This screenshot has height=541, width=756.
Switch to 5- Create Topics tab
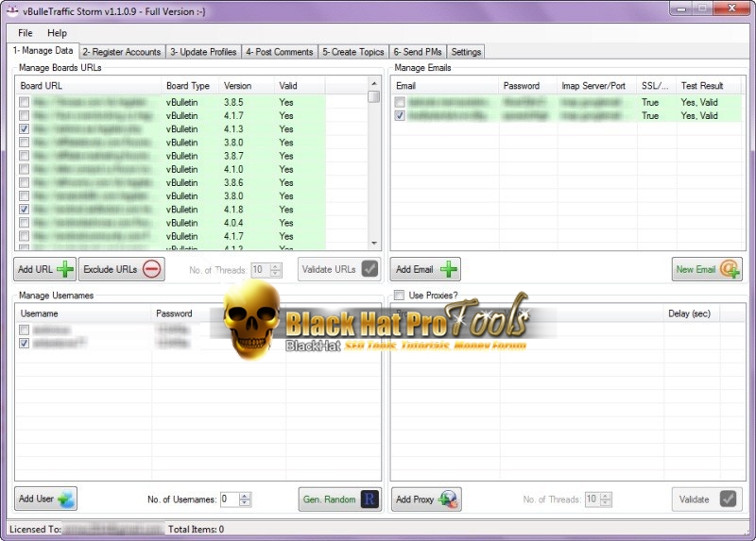click(352, 52)
